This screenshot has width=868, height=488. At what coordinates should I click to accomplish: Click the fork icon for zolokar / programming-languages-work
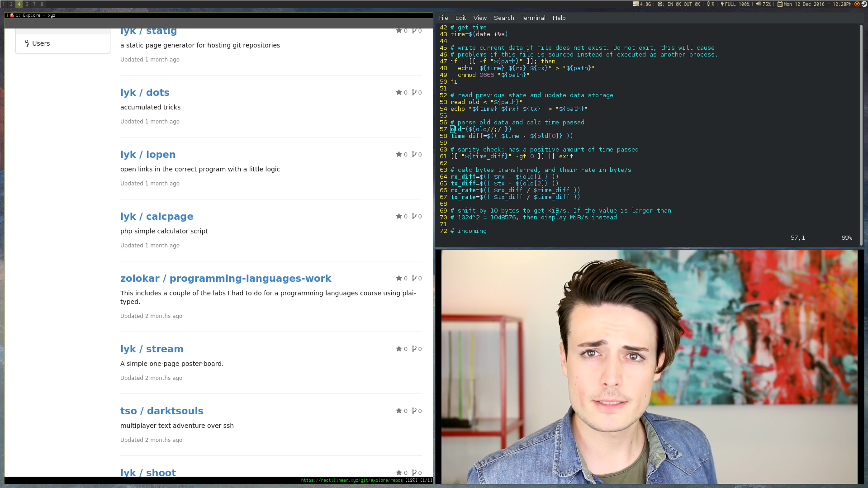point(414,278)
